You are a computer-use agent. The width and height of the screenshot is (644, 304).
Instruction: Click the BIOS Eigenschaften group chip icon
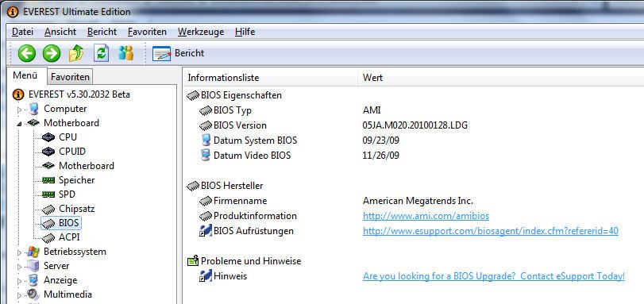(x=193, y=96)
